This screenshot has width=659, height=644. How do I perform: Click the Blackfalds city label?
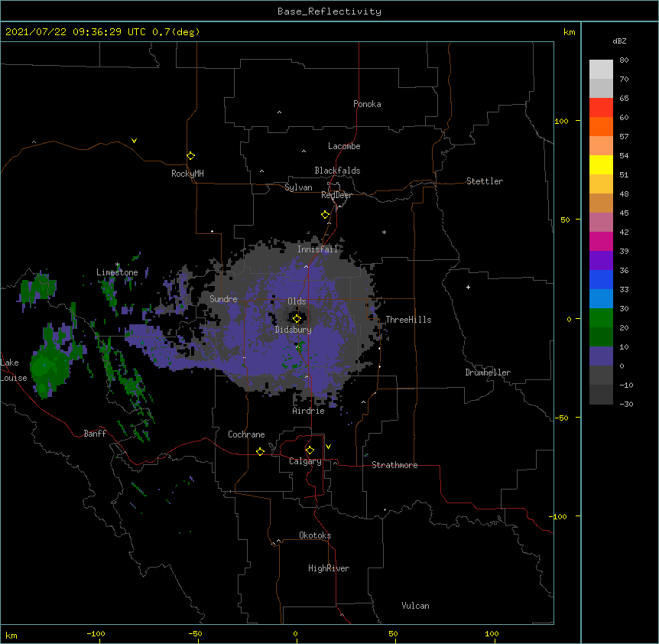tap(337, 171)
